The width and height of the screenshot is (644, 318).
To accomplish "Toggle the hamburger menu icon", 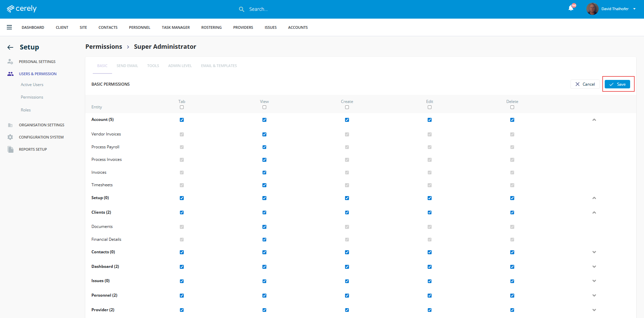I will pyautogui.click(x=9, y=27).
